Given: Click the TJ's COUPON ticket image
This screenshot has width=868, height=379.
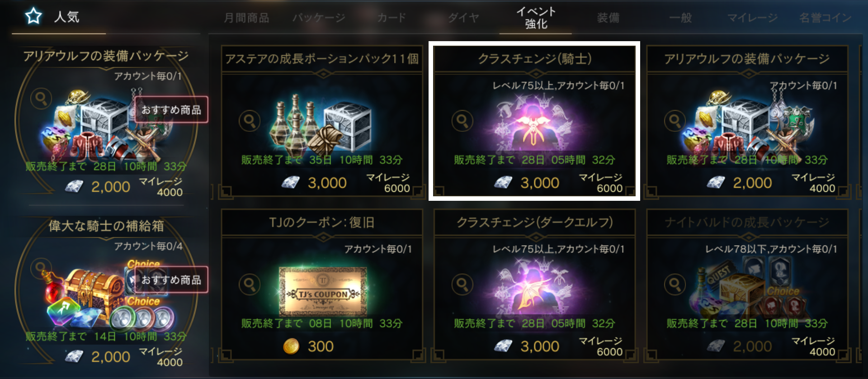Looking at the screenshot, I should pyautogui.click(x=323, y=292).
